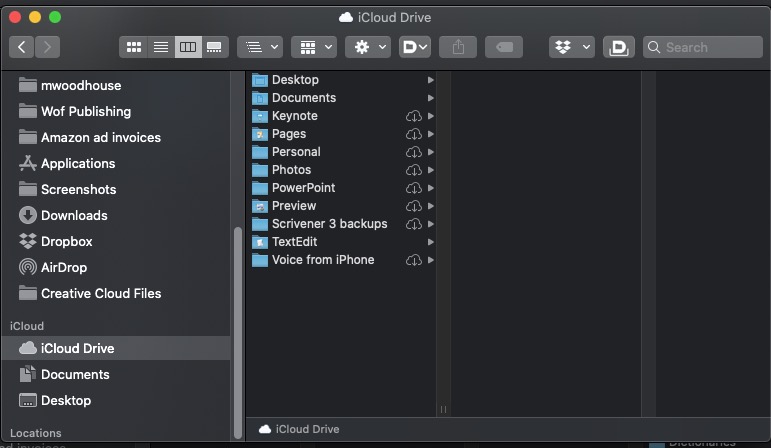771x448 pixels.
Task: Select Creative Cloud Files in sidebar
Action: (x=116, y=294)
